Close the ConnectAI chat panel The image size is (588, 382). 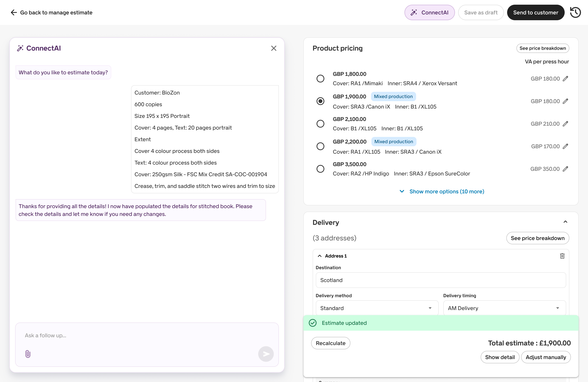(274, 48)
